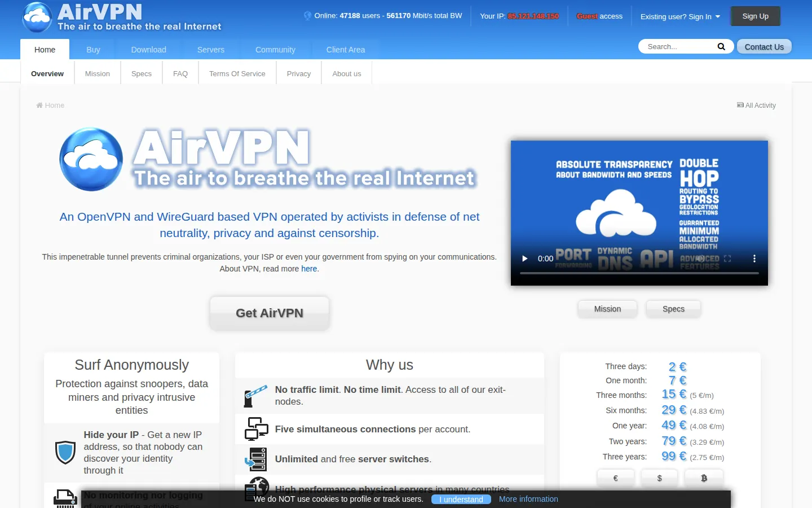Click the Sign Up button

pyautogui.click(x=756, y=16)
